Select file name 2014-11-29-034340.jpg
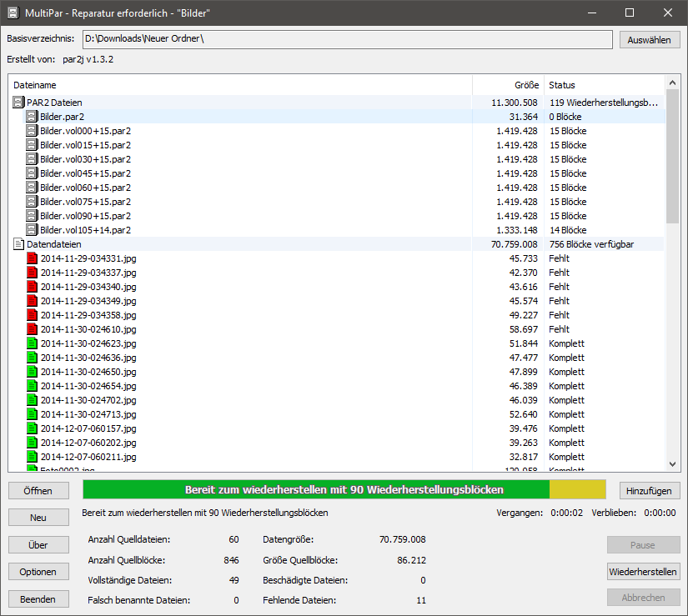The width and height of the screenshot is (688, 616). (x=88, y=287)
